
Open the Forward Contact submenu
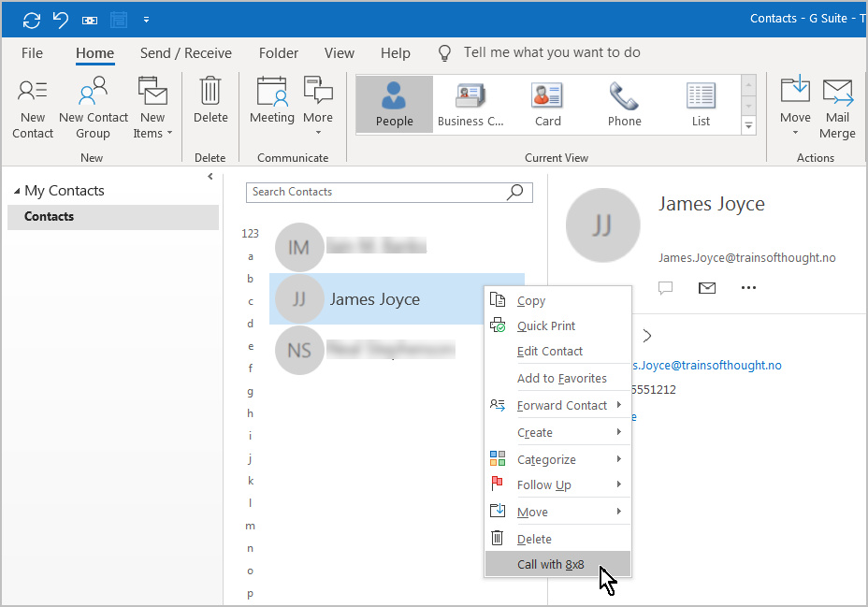(561, 405)
